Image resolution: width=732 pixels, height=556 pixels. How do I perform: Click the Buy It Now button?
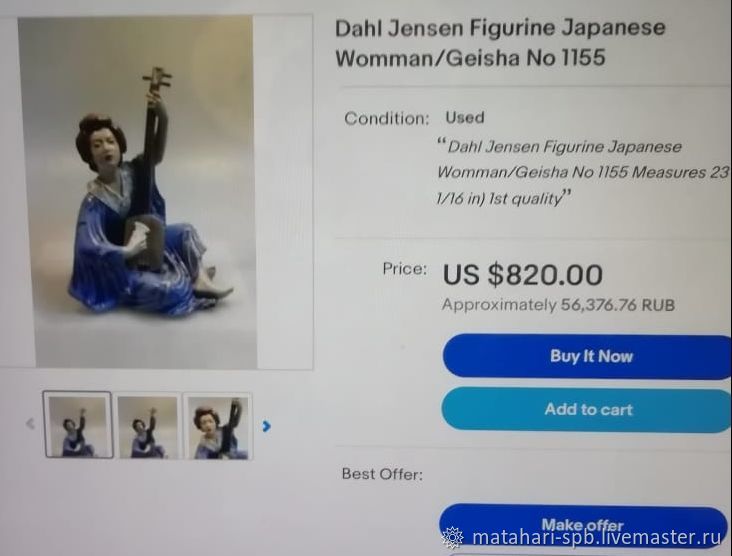click(x=587, y=356)
